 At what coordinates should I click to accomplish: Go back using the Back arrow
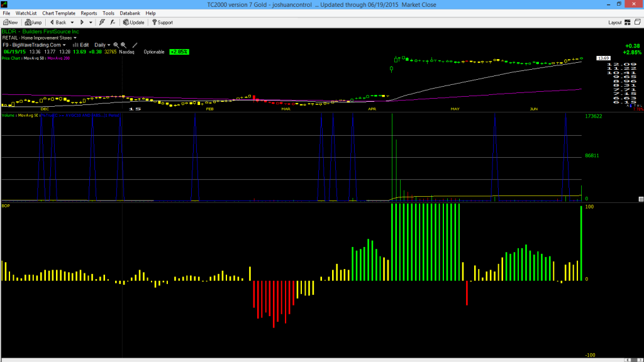(x=58, y=23)
